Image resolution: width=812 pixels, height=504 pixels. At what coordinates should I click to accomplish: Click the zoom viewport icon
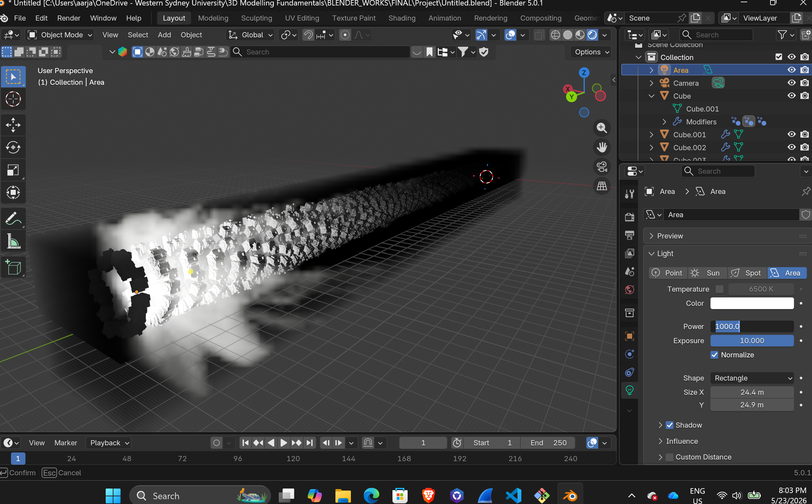pyautogui.click(x=602, y=128)
